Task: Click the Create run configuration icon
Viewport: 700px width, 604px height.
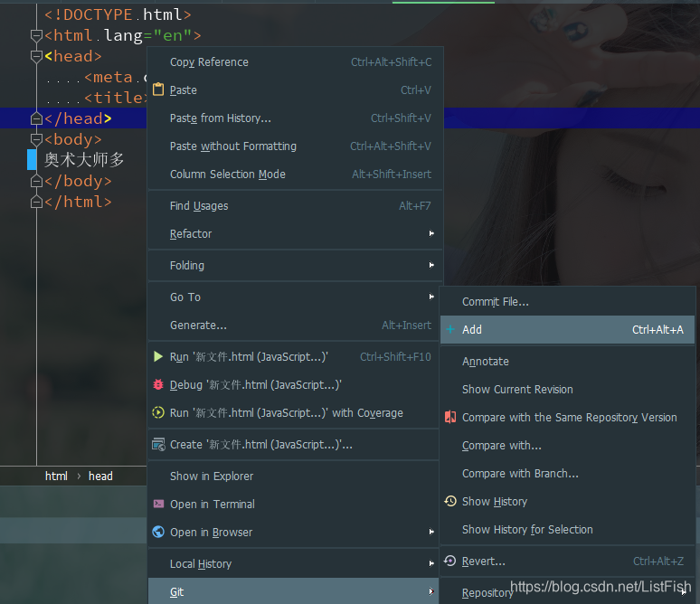Action: [x=158, y=444]
